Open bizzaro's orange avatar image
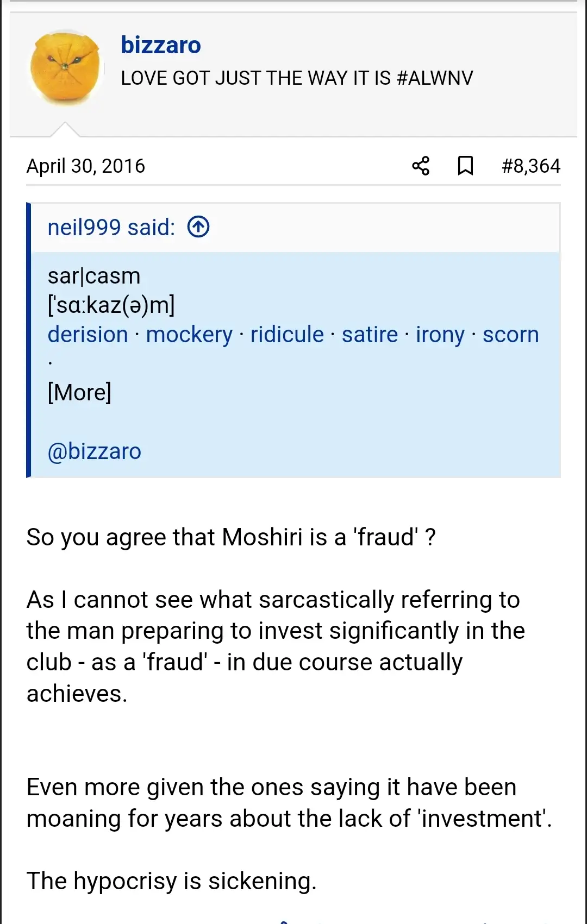587x924 pixels. coord(66,67)
